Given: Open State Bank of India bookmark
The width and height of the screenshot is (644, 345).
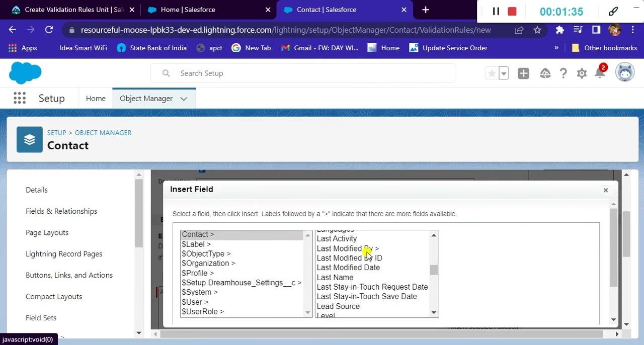Looking at the screenshot, I should (x=151, y=48).
